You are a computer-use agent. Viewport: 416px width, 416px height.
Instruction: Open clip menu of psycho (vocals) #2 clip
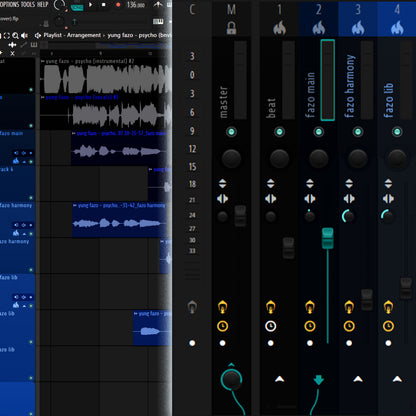pyautogui.click(x=42, y=97)
